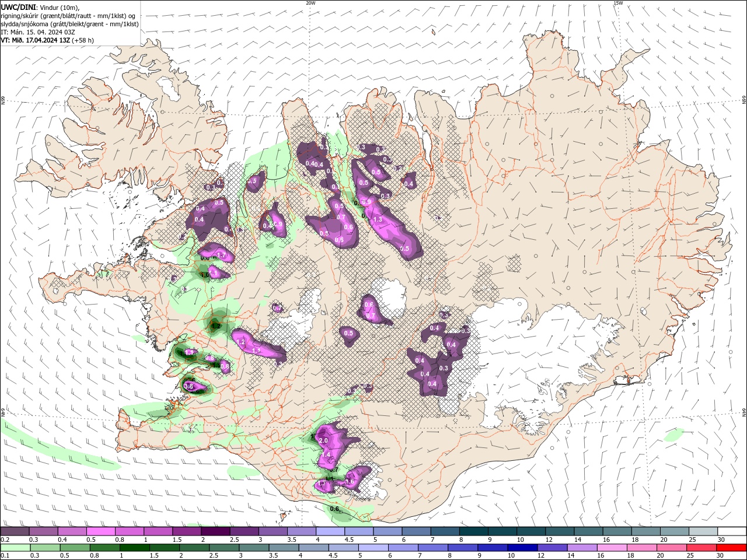This screenshot has height=560, width=747.
Task: Click the 'VT: Mið. 17.04.2024 13Z' valid time
Action: tap(35, 40)
